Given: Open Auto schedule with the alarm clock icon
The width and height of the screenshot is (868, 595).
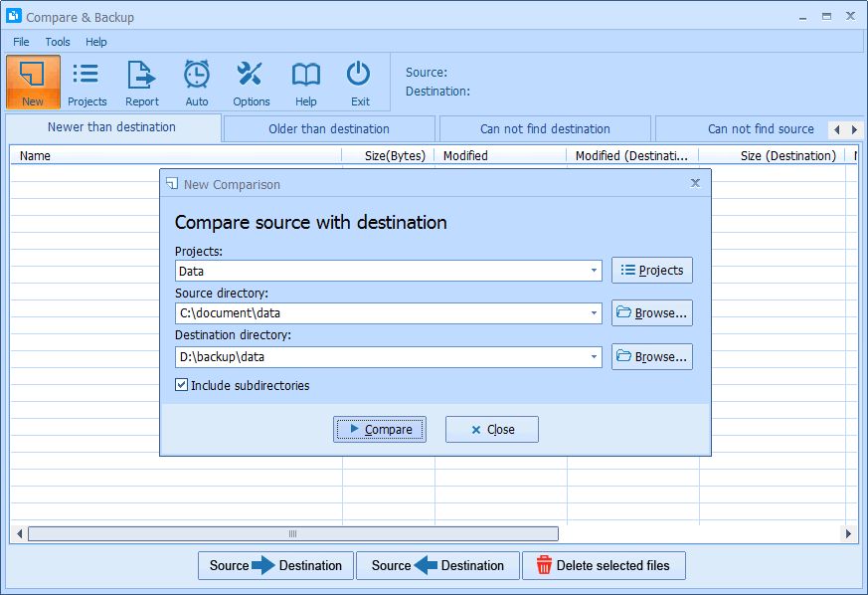Looking at the screenshot, I should pyautogui.click(x=197, y=82).
